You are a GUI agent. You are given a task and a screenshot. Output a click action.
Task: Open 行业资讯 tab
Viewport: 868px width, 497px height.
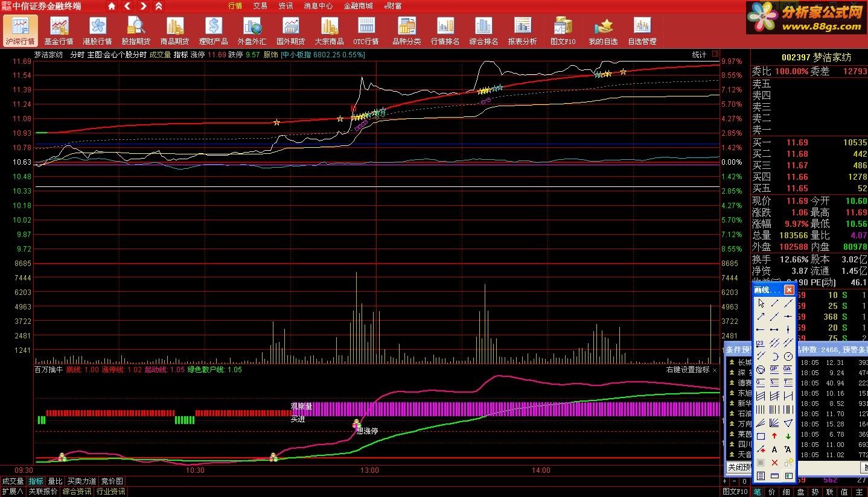point(111,492)
